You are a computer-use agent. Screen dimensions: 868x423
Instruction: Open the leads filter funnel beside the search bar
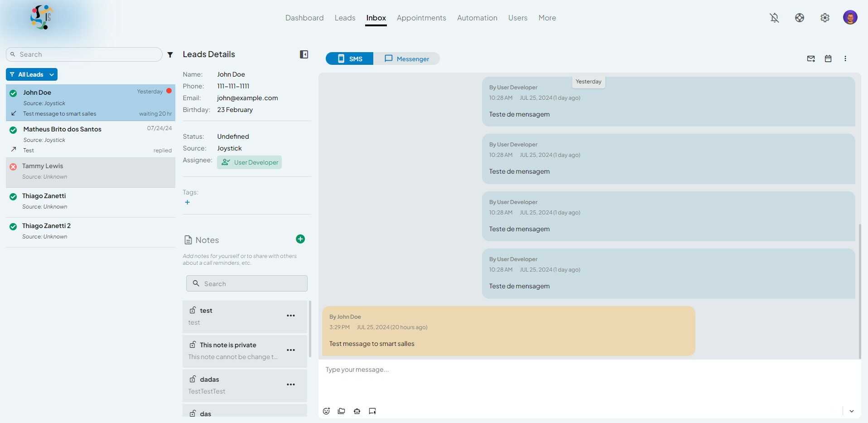tap(170, 54)
